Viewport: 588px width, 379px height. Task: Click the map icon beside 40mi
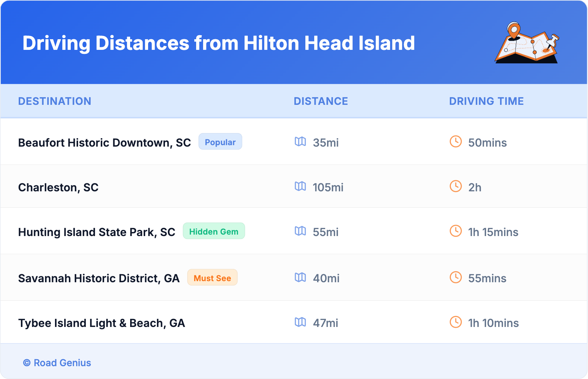pyautogui.click(x=300, y=277)
